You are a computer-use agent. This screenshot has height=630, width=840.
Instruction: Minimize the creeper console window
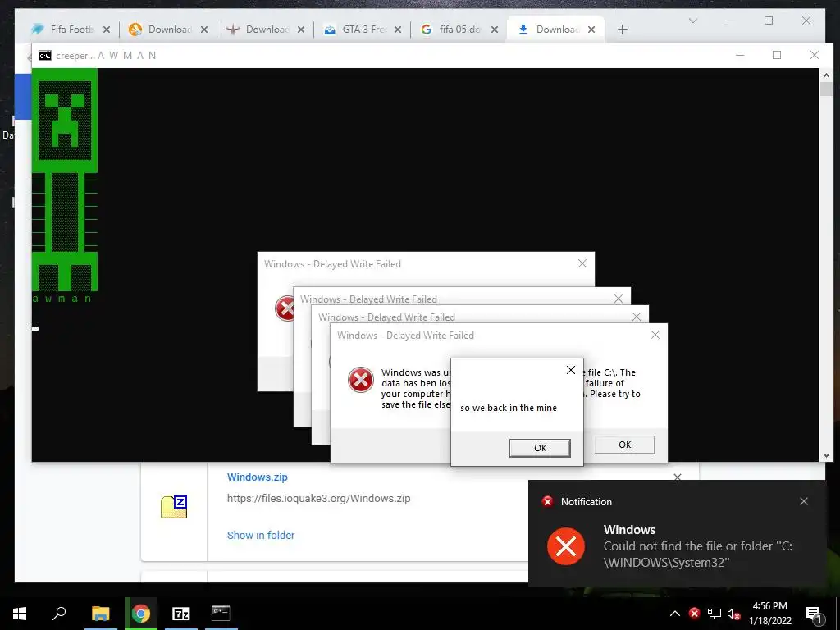740,55
